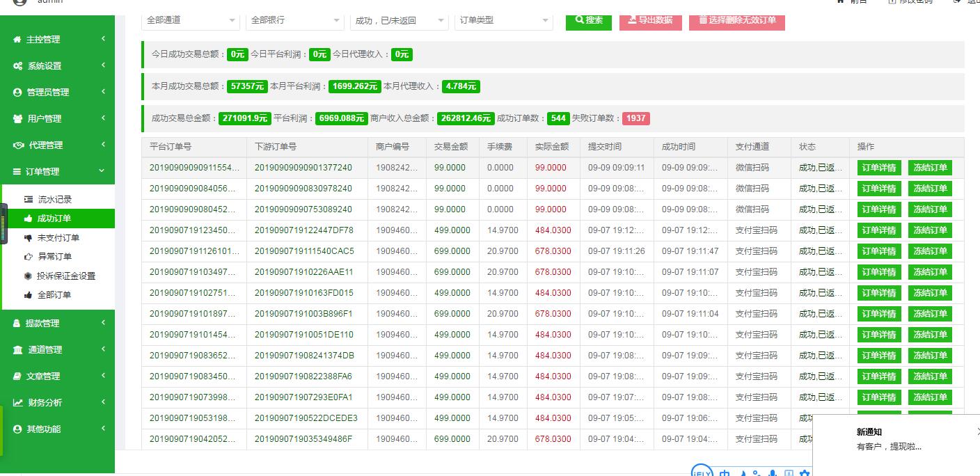The image size is (980, 476).
Task: Collapse the 订单管理 sidebar section
Action: 103,171
